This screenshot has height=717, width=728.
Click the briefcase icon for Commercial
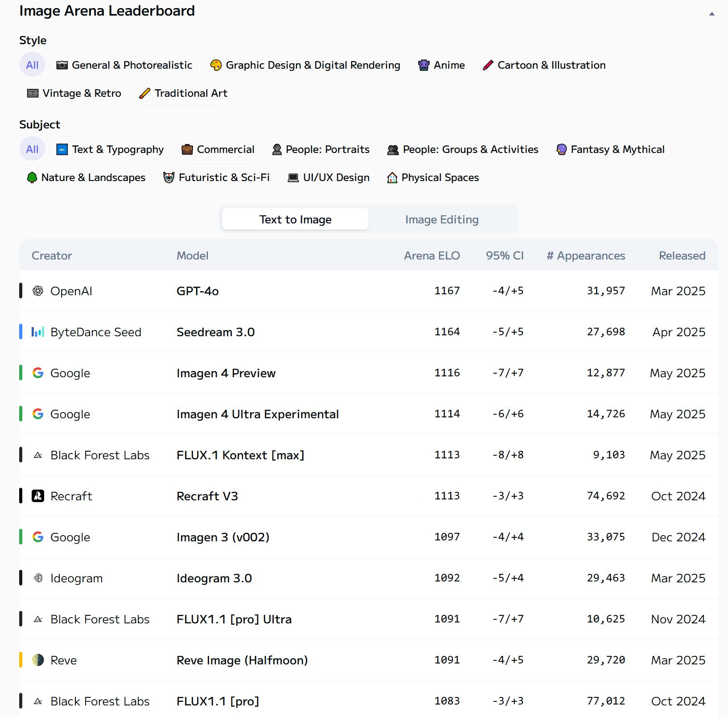[x=187, y=149]
